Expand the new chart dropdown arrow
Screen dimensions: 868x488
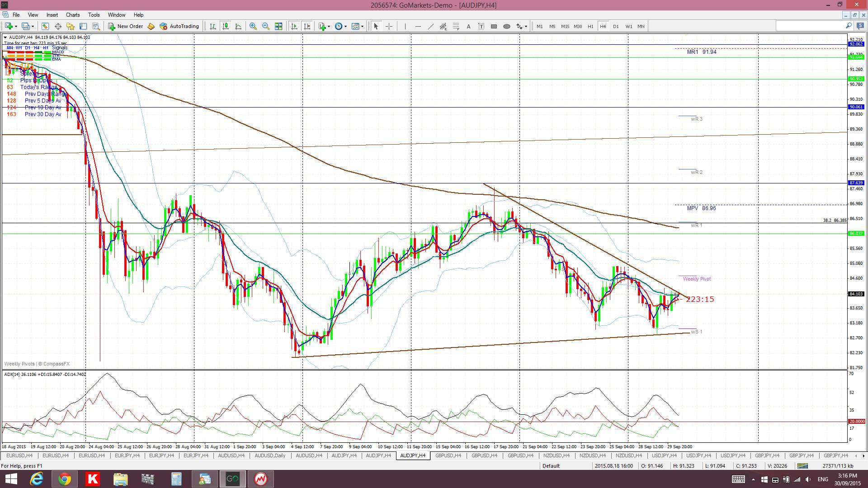pos(16,26)
